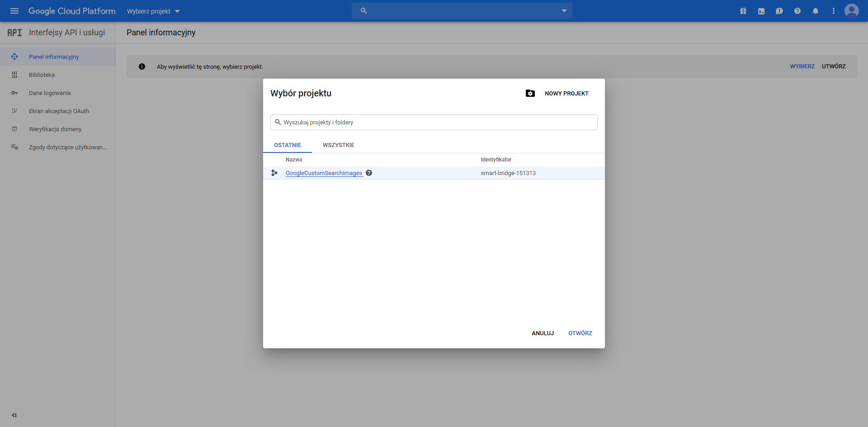Viewport: 868px width, 427px height.
Task: Click the top search bar field
Action: (462, 11)
